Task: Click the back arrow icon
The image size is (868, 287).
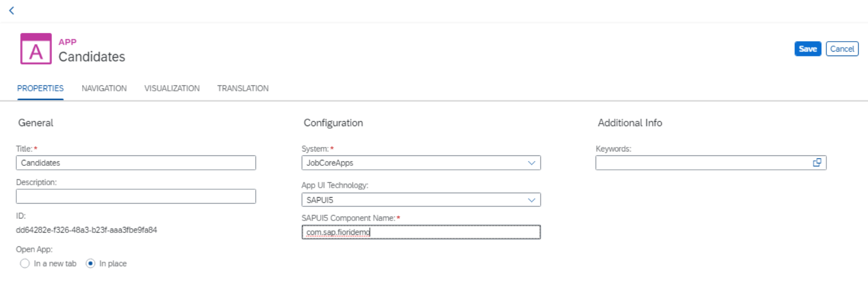Action: coord(11,10)
